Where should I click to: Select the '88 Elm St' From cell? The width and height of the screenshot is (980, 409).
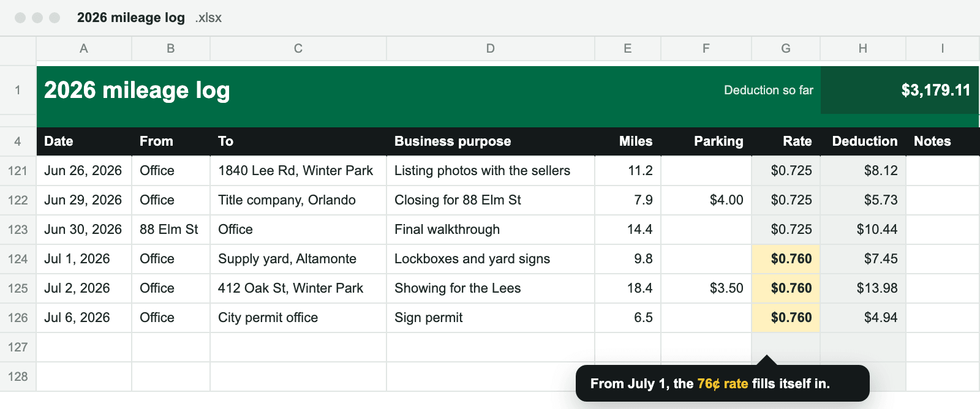[171, 230]
